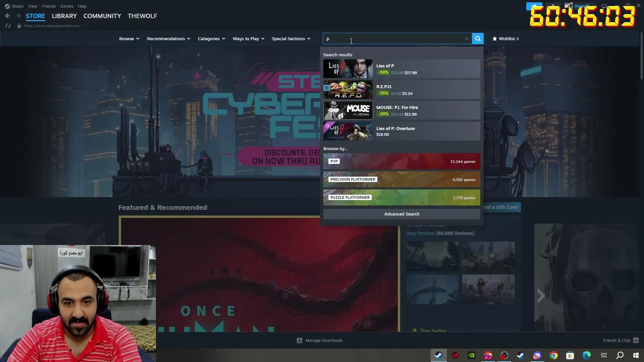
Task: Expand the Browse dropdown
Action: click(129, 39)
